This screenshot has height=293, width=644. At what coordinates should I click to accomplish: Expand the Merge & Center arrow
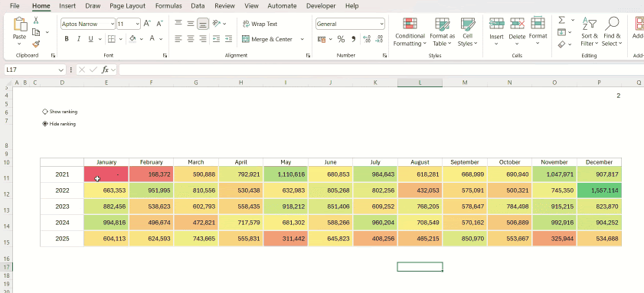coord(302,39)
